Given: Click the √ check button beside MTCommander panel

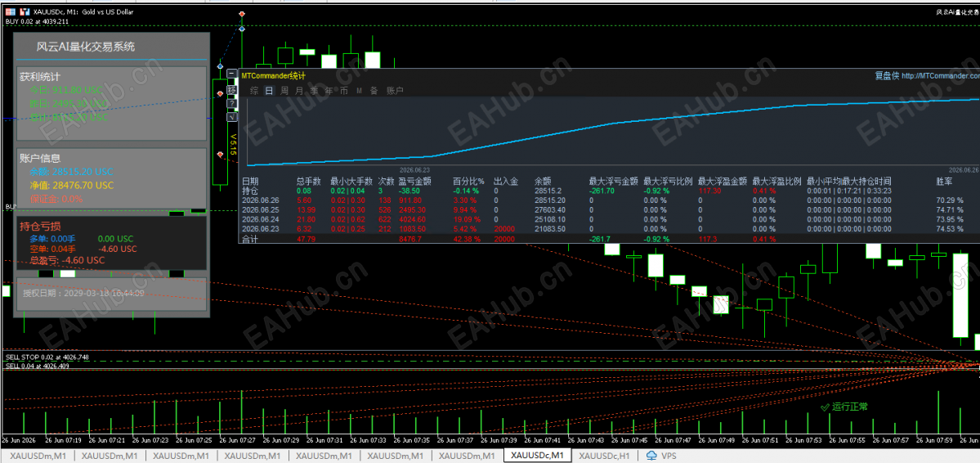Looking at the screenshot, I should 232,116.
